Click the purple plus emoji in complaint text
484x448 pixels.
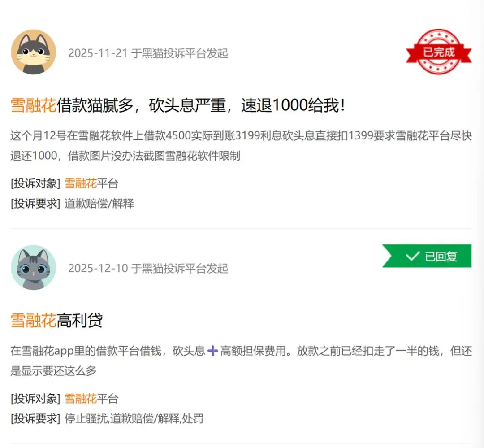pos(213,351)
